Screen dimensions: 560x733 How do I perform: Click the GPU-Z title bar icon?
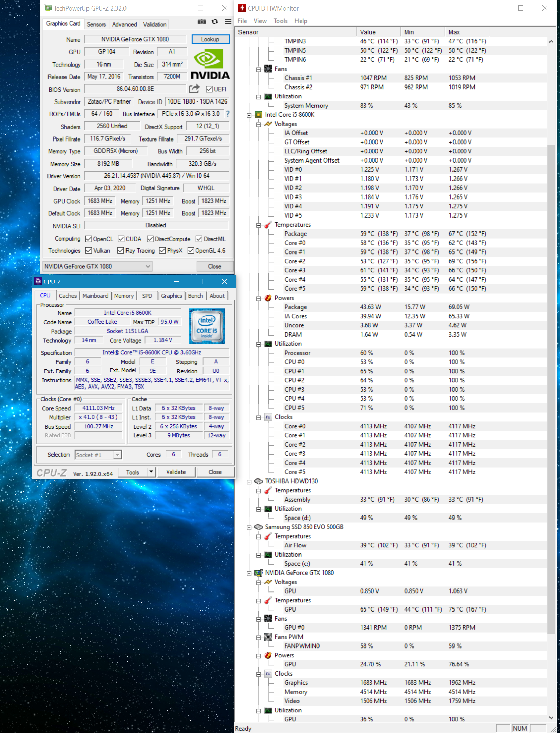(x=49, y=8)
